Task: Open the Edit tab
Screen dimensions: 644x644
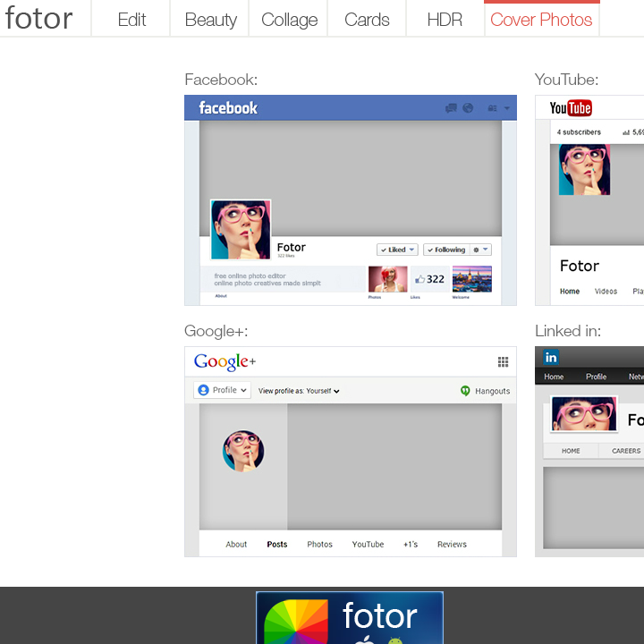Action: click(131, 20)
